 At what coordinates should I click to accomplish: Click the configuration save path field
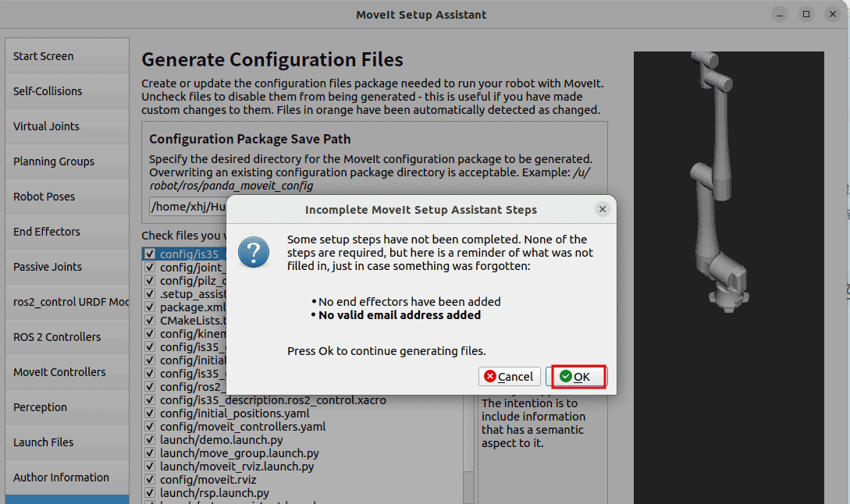(x=188, y=207)
